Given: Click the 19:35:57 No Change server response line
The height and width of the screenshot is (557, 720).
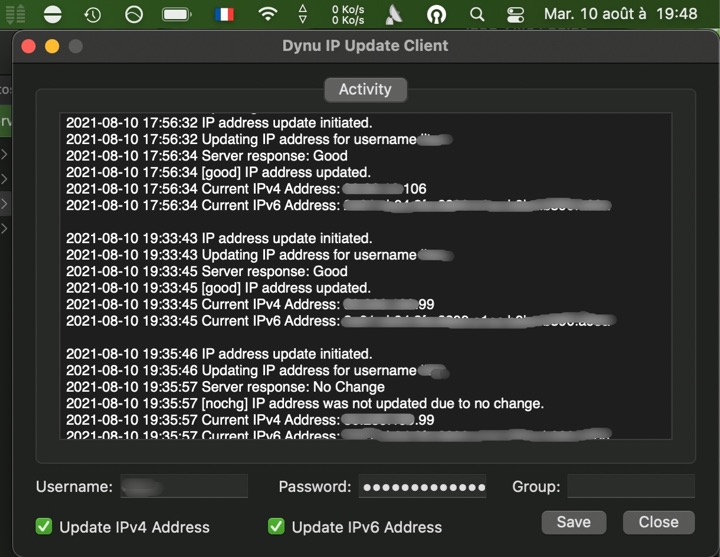Looking at the screenshot, I should [225, 387].
